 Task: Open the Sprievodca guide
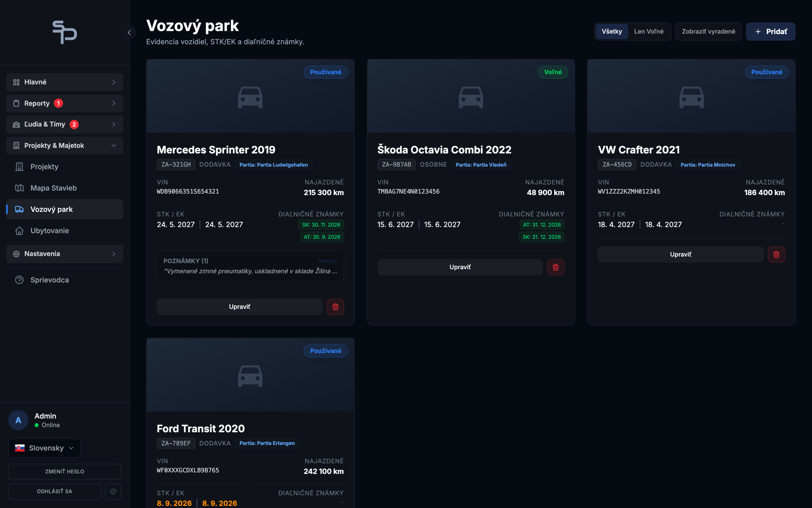pos(65,280)
